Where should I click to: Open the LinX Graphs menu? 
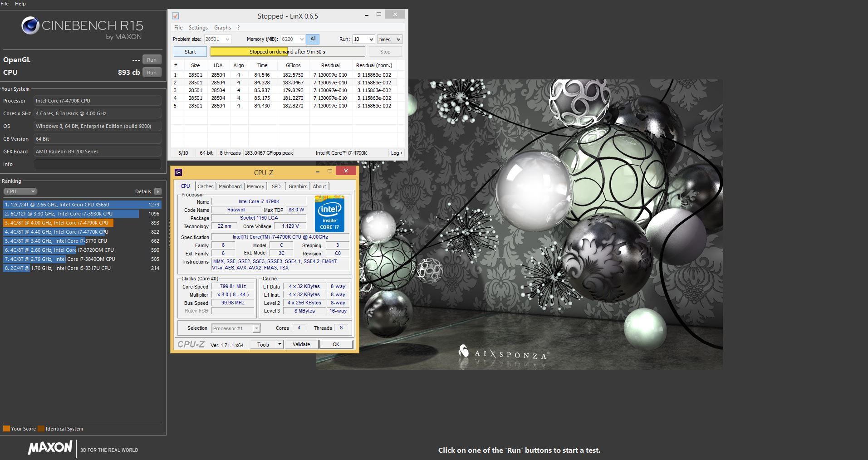(222, 28)
